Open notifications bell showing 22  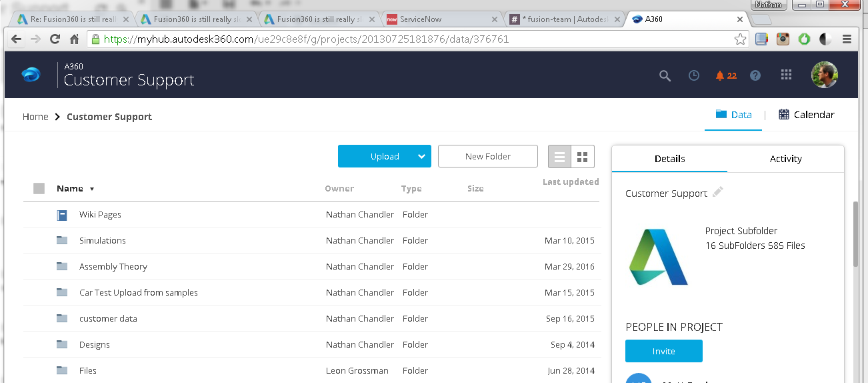point(725,75)
